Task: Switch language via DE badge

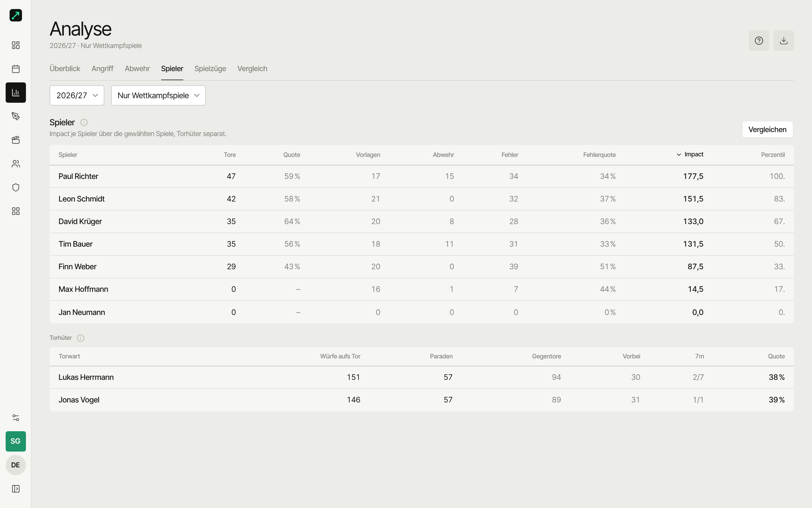Action: coord(16,465)
